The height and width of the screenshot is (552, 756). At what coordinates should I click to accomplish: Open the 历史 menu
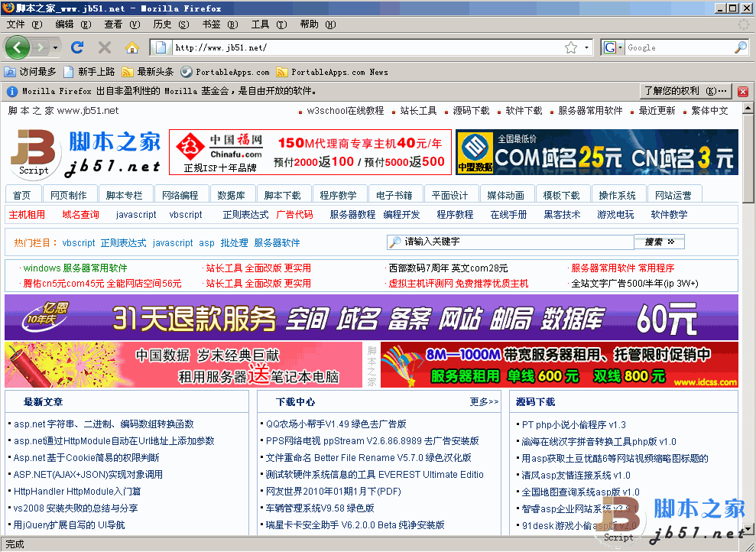point(170,24)
